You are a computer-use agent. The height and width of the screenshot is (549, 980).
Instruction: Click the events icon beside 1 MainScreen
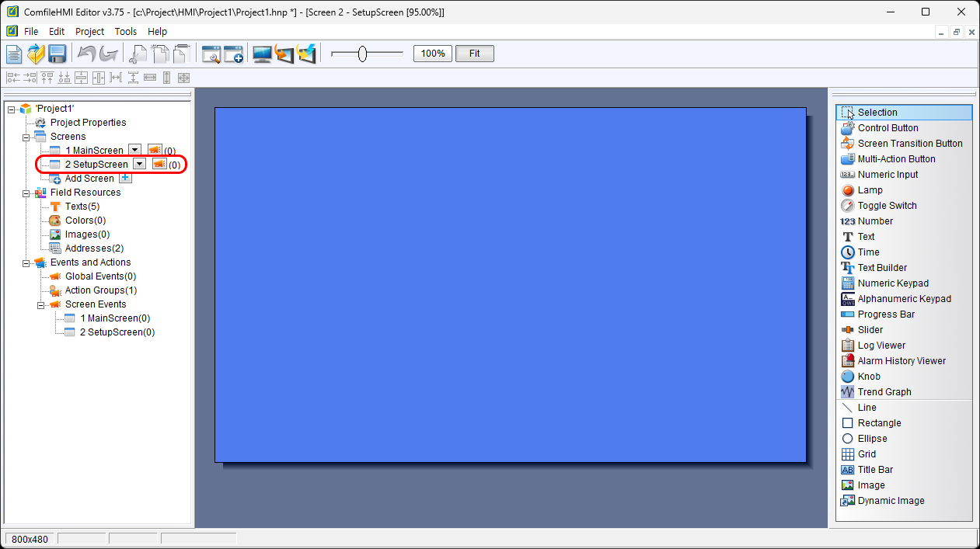tap(154, 150)
